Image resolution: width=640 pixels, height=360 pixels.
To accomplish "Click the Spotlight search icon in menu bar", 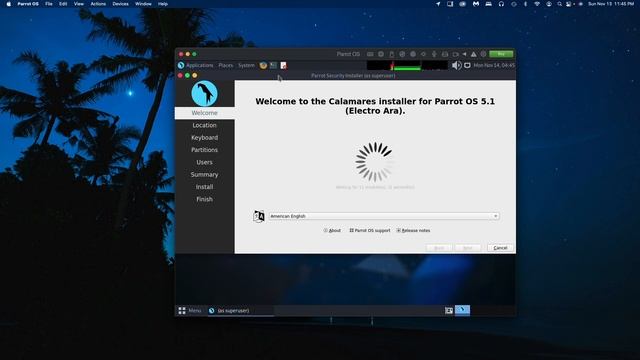I will [x=560, y=4].
